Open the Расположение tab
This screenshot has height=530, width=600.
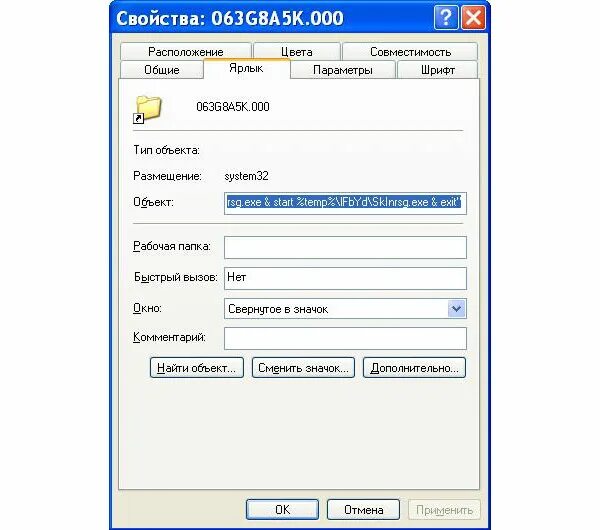click(x=186, y=52)
